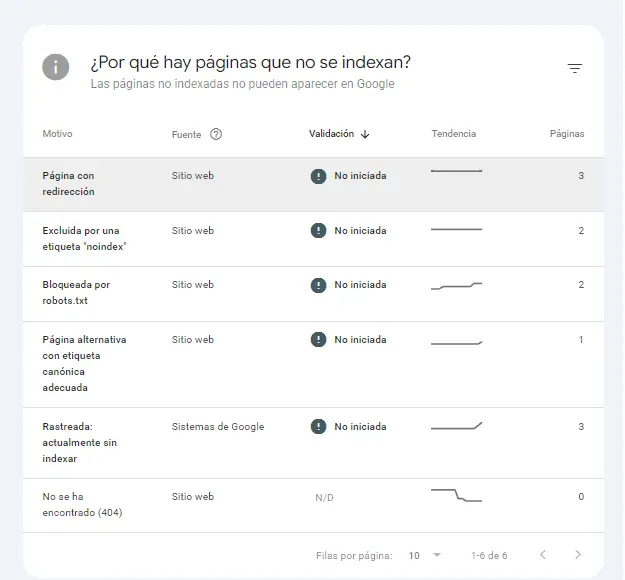Click trend sparkline for Bloqueada por robots.txt

[456, 286]
